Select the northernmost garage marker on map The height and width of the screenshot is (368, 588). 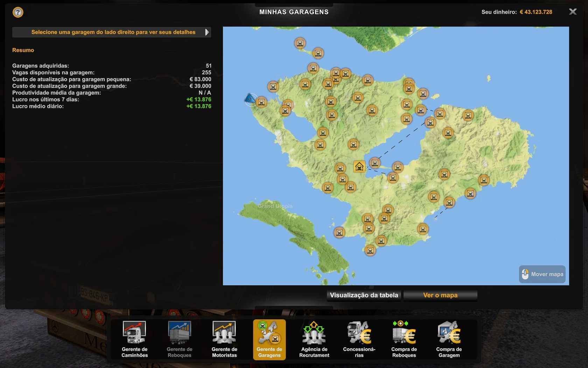[x=300, y=43]
